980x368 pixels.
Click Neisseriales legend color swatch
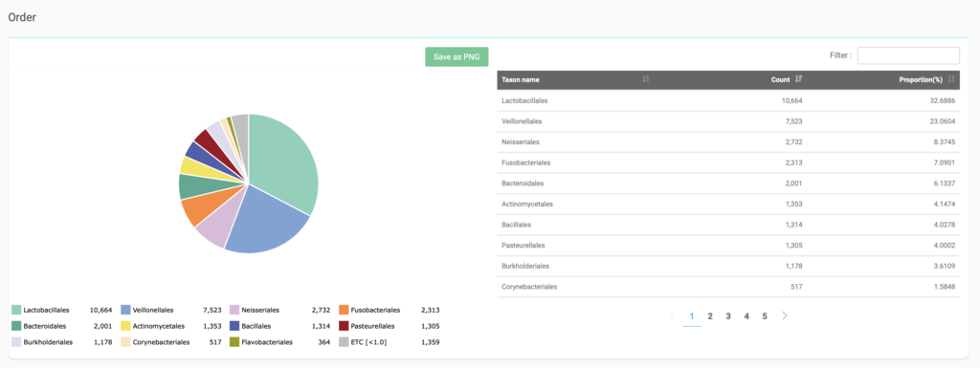coord(235,310)
